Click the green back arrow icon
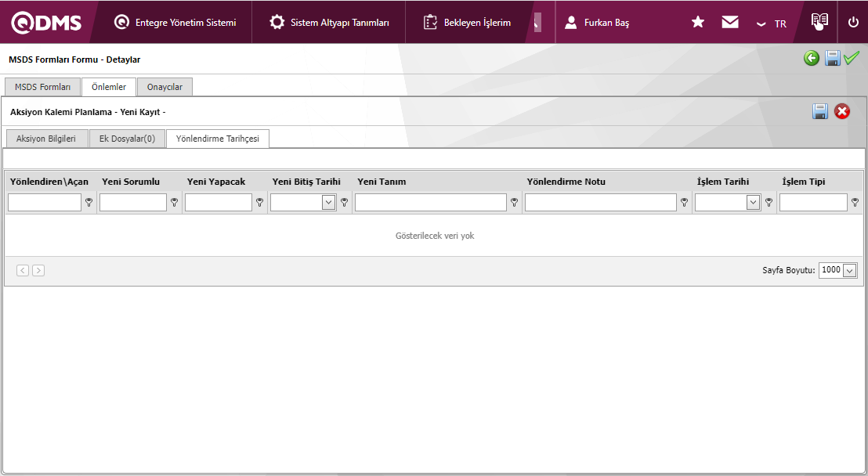Screen dimensions: 868x476 pyautogui.click(x=812, y=59)
